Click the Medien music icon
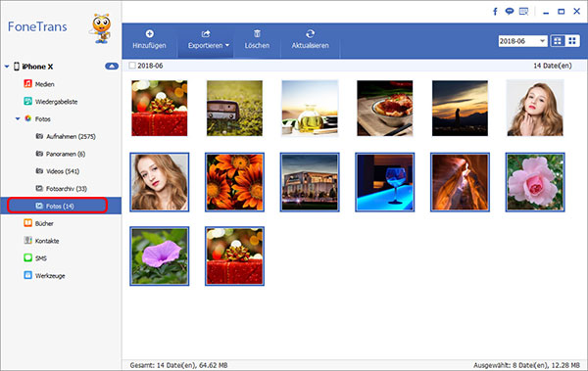 (27, 83)
